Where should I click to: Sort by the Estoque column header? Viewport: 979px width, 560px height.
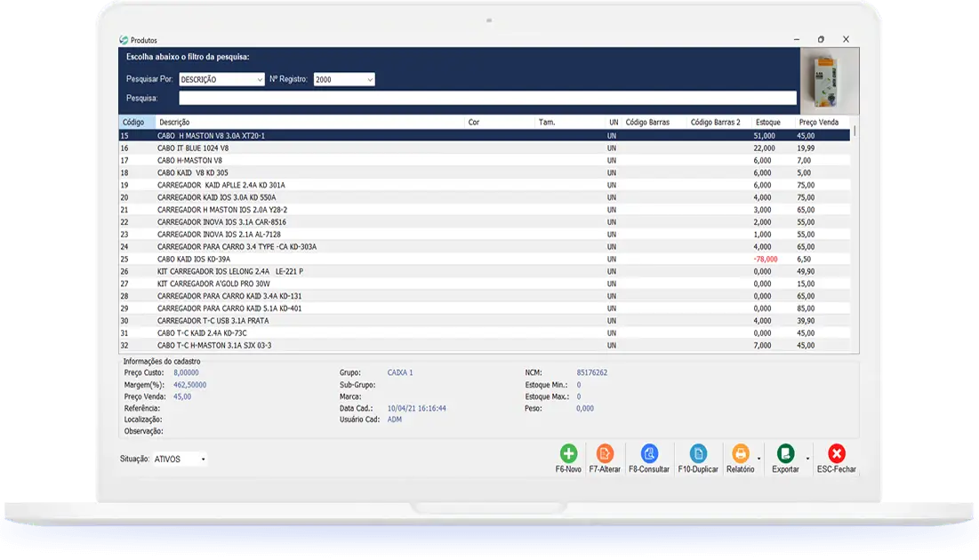click(x=767, y=122)
